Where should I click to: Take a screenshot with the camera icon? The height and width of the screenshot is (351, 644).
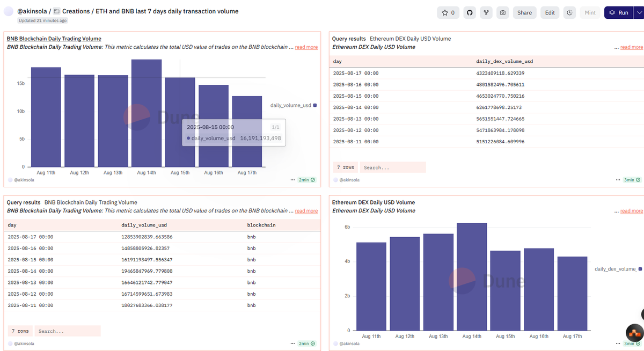[502, 12]
